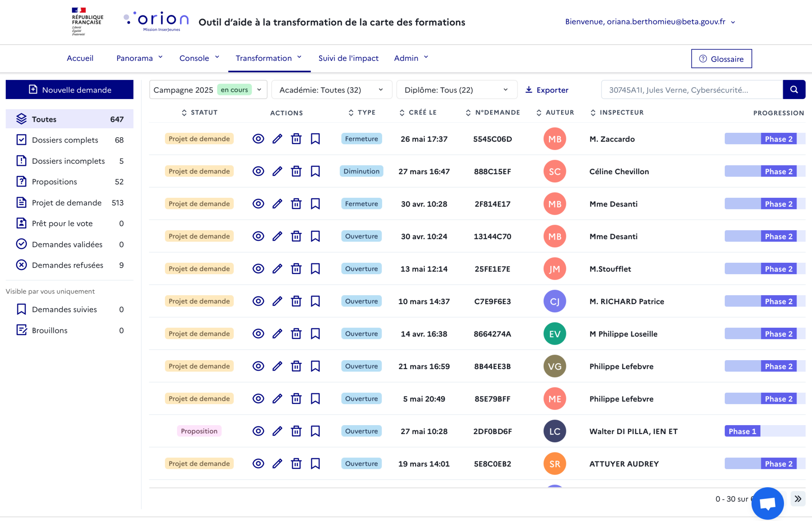Expand the Panorama menu

(139, 58)
